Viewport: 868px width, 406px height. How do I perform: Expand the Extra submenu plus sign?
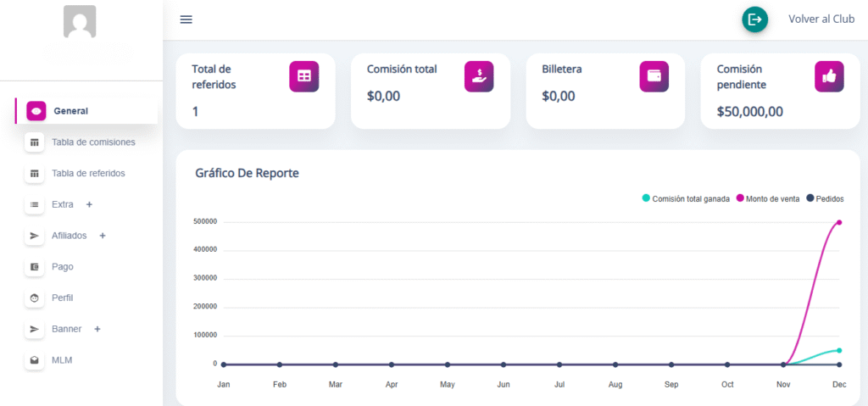pyautogui.click(x=89, y=204)
